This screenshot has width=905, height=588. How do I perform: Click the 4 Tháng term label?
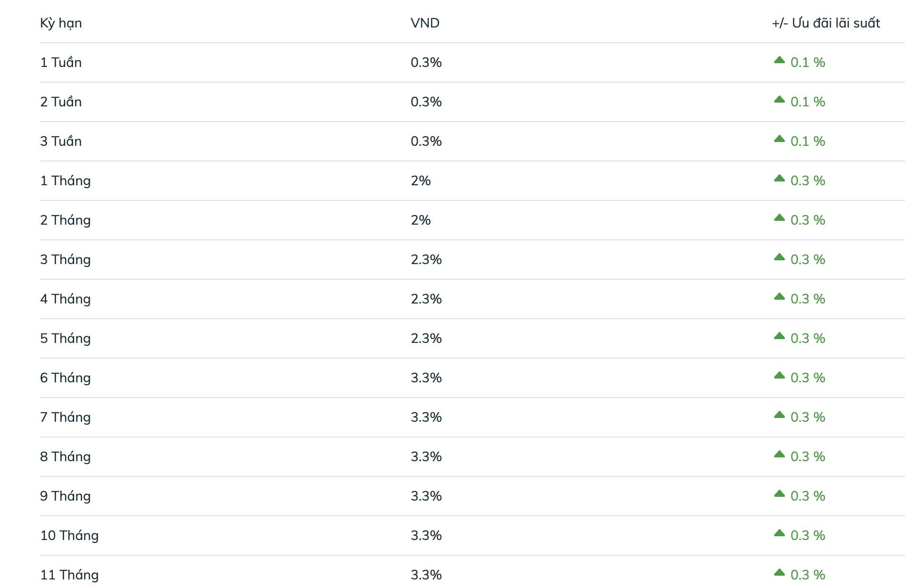[65, 299]
